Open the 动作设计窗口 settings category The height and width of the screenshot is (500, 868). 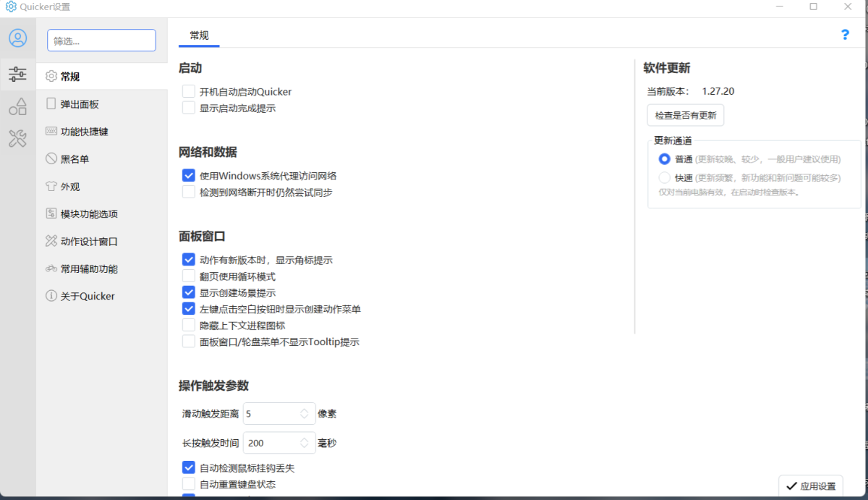coord(101,242)
